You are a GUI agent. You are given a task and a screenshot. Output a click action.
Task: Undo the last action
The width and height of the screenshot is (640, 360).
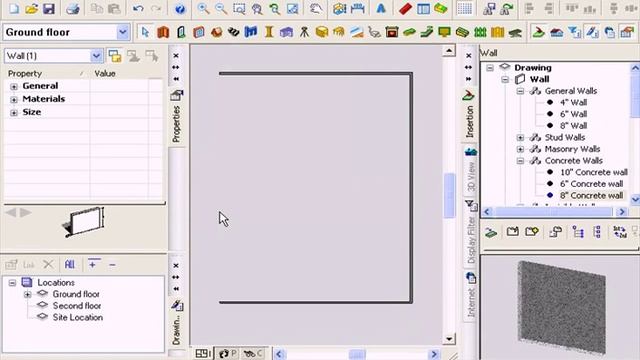(138, 9)
